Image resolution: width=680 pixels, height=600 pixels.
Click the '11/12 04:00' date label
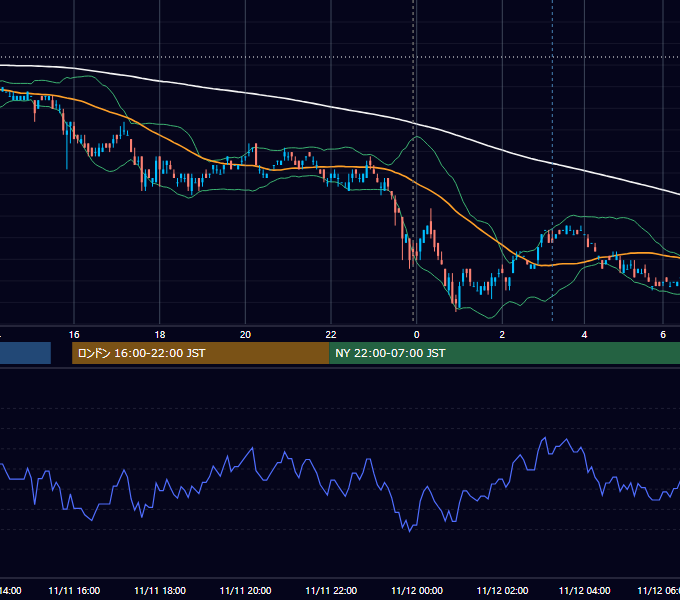pyautogui.click(x=584, y=590)
